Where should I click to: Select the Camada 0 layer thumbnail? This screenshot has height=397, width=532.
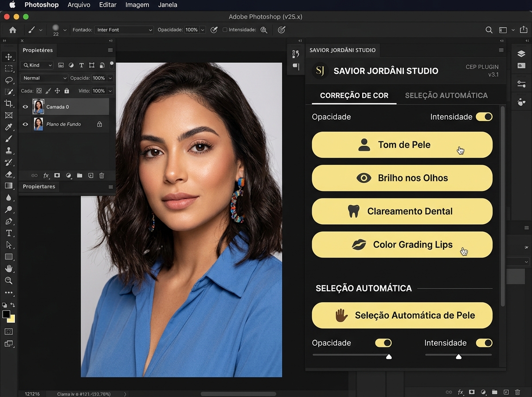click(39, 107)
